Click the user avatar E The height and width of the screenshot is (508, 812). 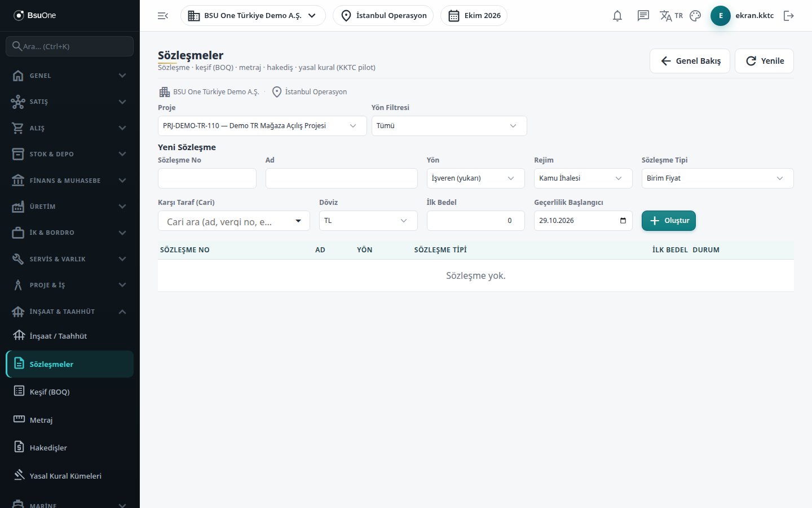click(x=721, y=16)
